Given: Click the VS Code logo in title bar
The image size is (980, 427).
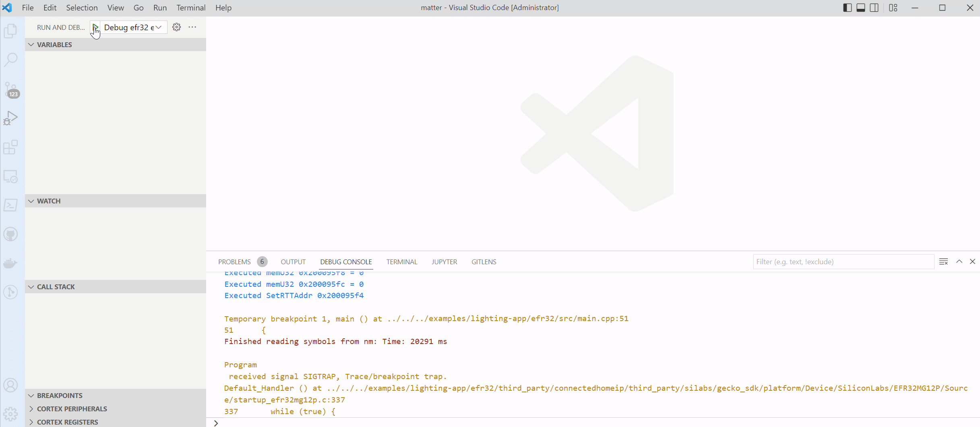Looking at the screenshot, I should coord(7,8).
